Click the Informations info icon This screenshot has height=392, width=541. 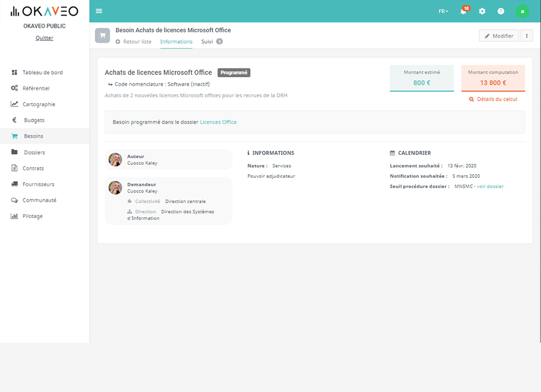(248, 152)
